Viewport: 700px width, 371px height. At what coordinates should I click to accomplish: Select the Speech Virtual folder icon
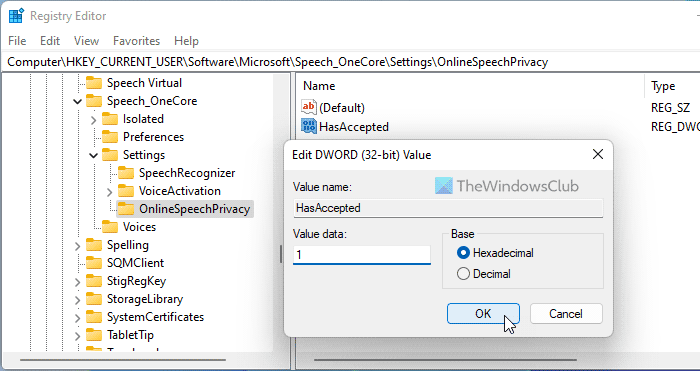pos(94,83)
